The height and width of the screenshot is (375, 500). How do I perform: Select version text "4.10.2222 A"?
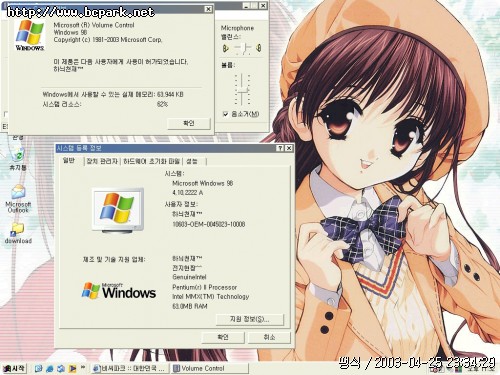(187, 193)
